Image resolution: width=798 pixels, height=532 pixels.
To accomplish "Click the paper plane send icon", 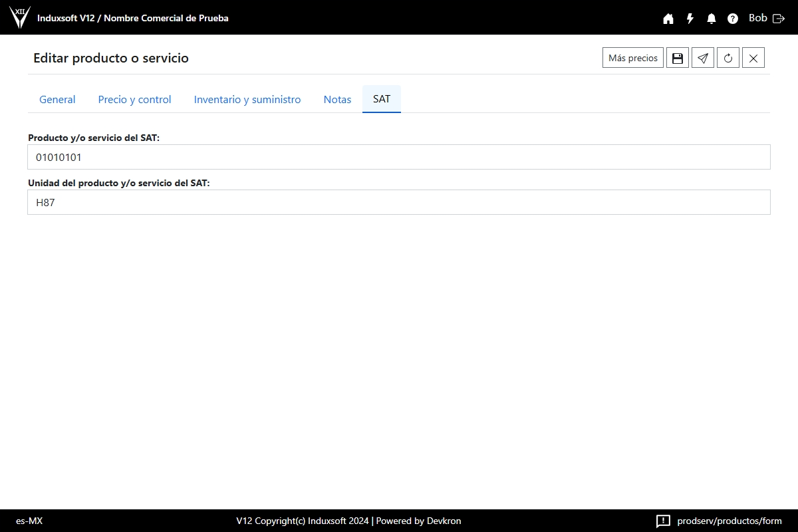I will pos(703,58).
